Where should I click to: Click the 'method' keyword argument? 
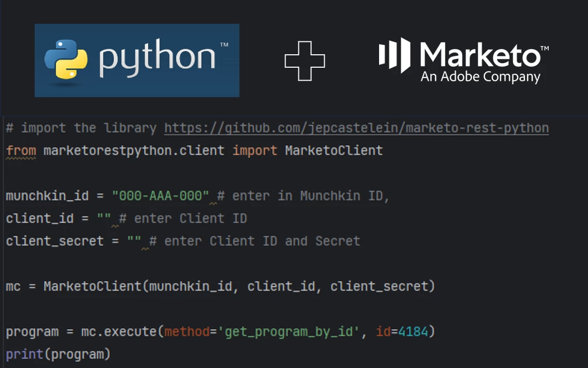point(187,332)
